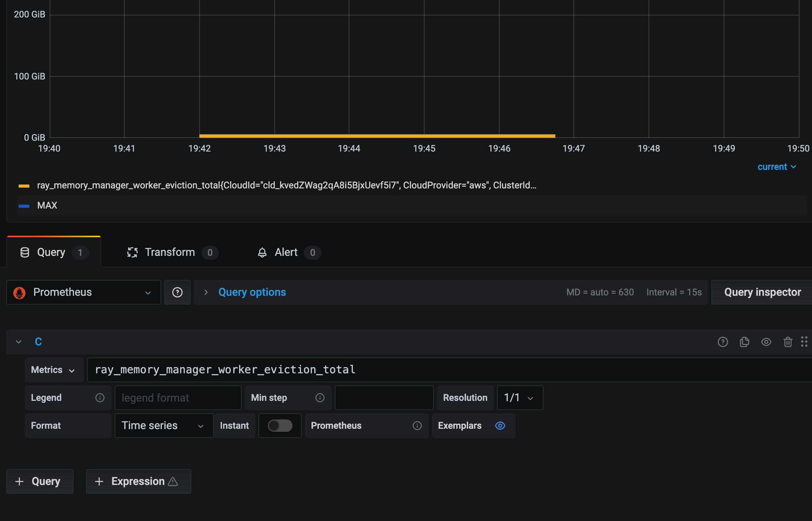Duplicate query C with copy icon
This screenshot has height=521, width=812.
(x=744, y=342)
